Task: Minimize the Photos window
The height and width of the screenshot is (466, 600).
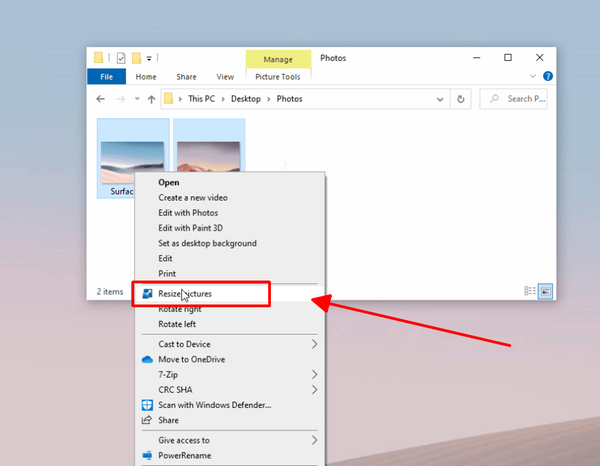Action: point(477,58)
